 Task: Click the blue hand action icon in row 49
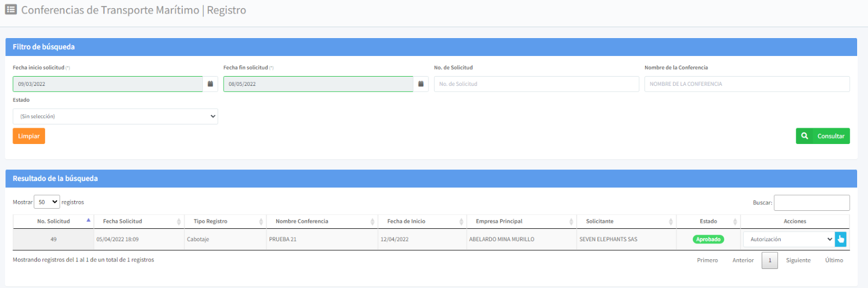pyautogui.click(x=840, y=239)
